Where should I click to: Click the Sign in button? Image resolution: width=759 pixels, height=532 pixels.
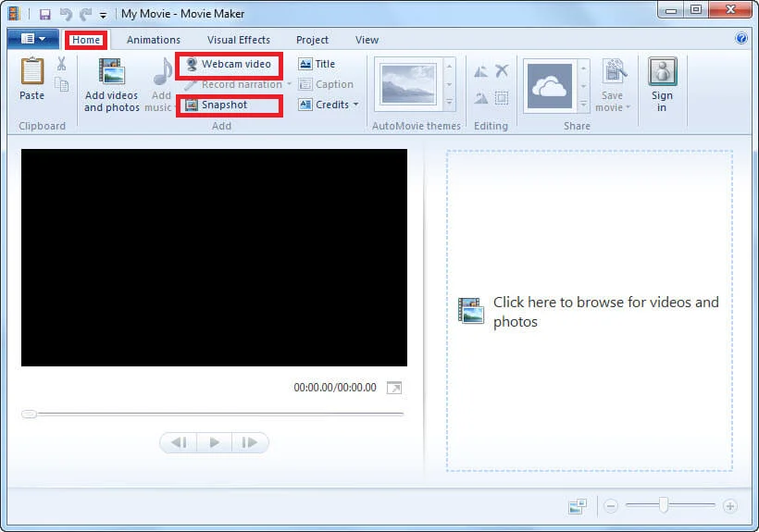pyautogui.click(x=662, y=85)
